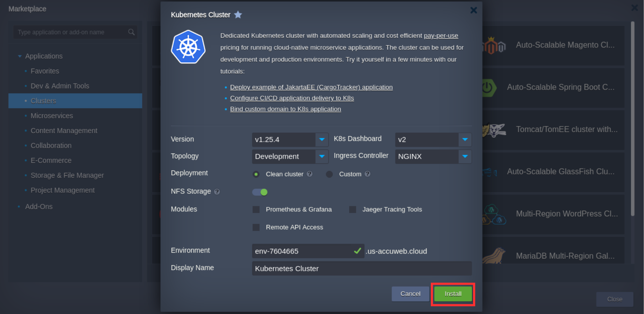
Task: Open the Ingress Controller NGINX dropdown
Action: (x=465, y=156)
